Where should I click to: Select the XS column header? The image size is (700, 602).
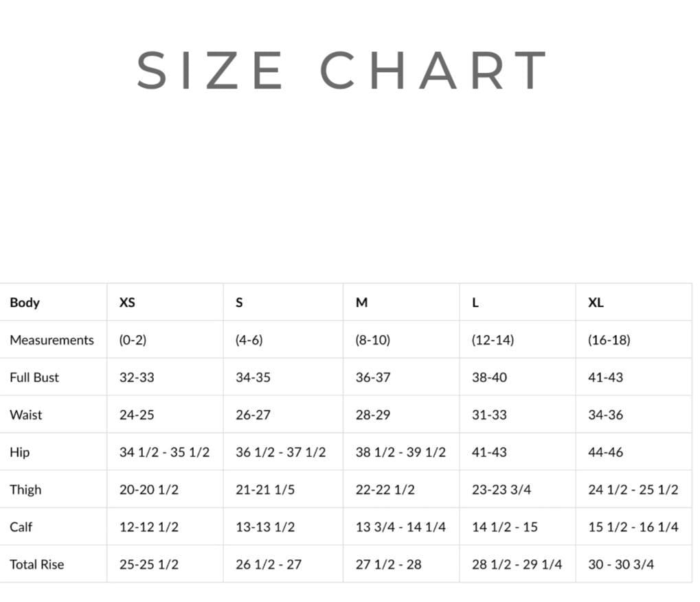127,303
